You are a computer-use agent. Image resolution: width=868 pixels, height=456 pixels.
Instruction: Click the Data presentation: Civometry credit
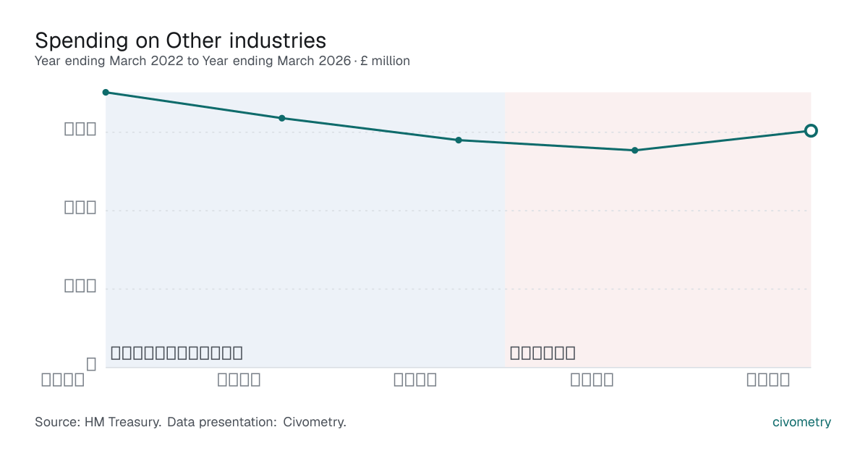257,422
